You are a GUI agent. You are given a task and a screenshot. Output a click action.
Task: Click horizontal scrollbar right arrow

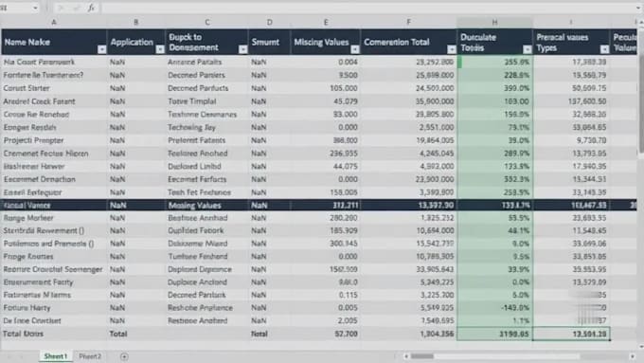(633, 356)
